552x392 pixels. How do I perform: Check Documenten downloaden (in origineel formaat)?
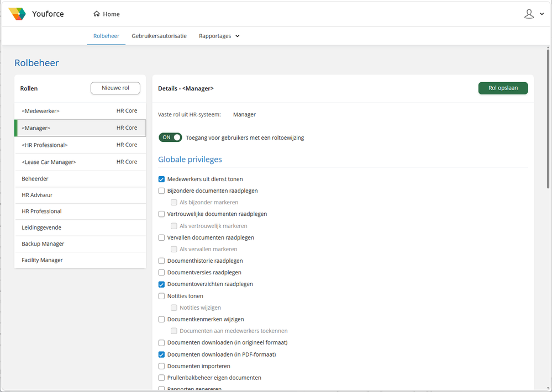[x=161, y=343]
